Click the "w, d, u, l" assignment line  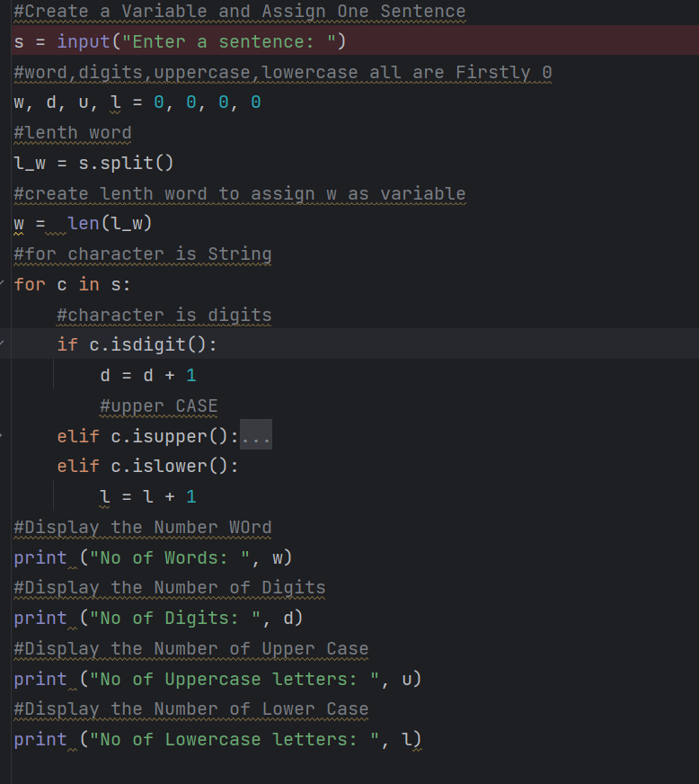coord(137,102)
